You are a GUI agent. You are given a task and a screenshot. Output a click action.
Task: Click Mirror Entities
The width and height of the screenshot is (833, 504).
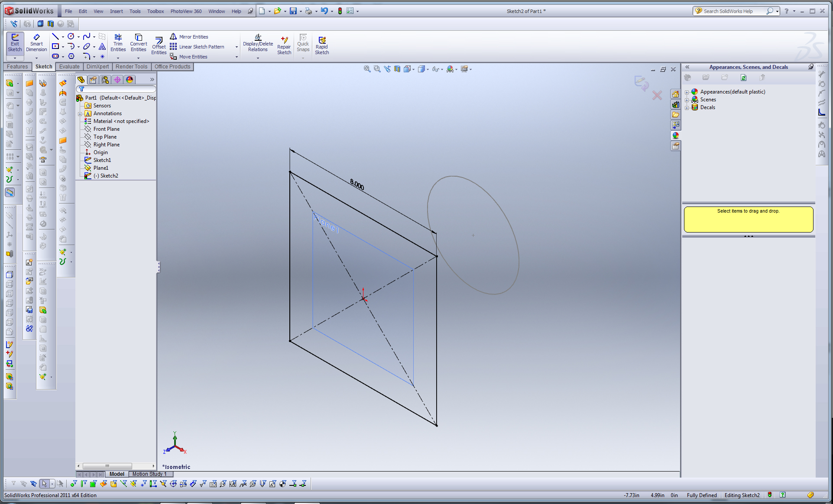[x=189, y=37]
